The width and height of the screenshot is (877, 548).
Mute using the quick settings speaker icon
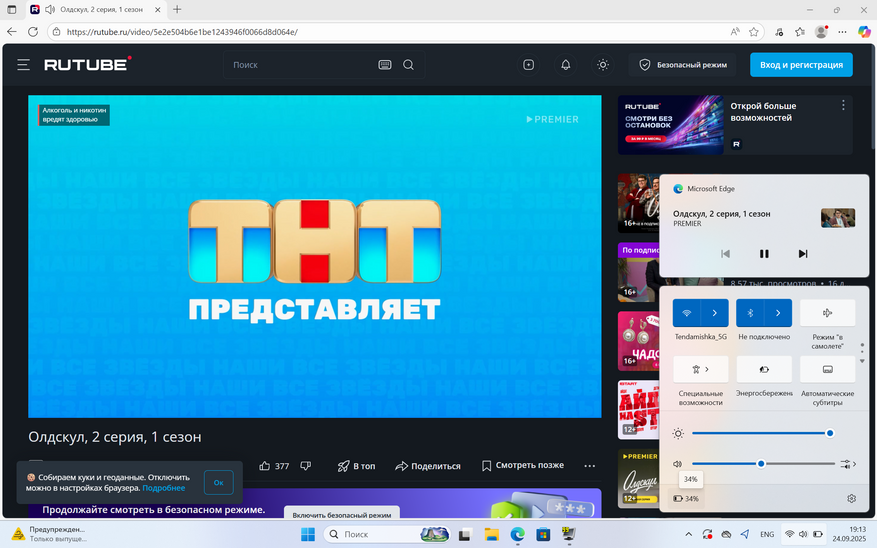(x=678, y=464)
